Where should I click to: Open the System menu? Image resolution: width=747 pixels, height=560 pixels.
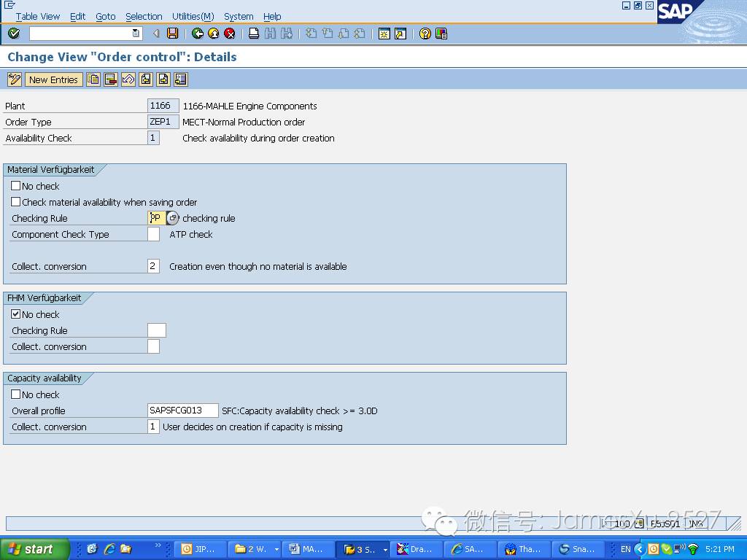tap(239, 17)
